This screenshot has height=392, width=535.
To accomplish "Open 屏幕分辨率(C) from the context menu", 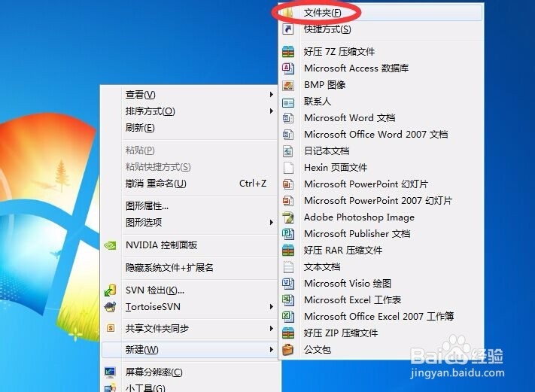I will [x=190, y=372].
